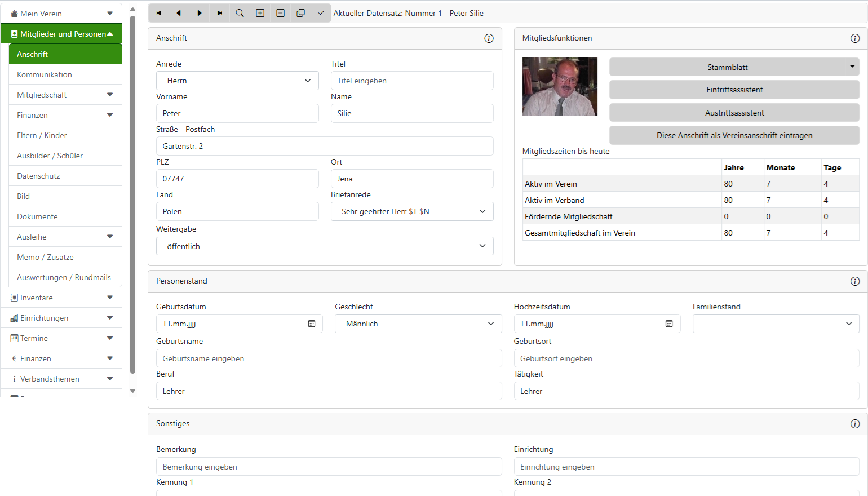Click the magnifier search icon
Image resolution: width=868 pixels, height=496 pixels.
coord(240,13)
